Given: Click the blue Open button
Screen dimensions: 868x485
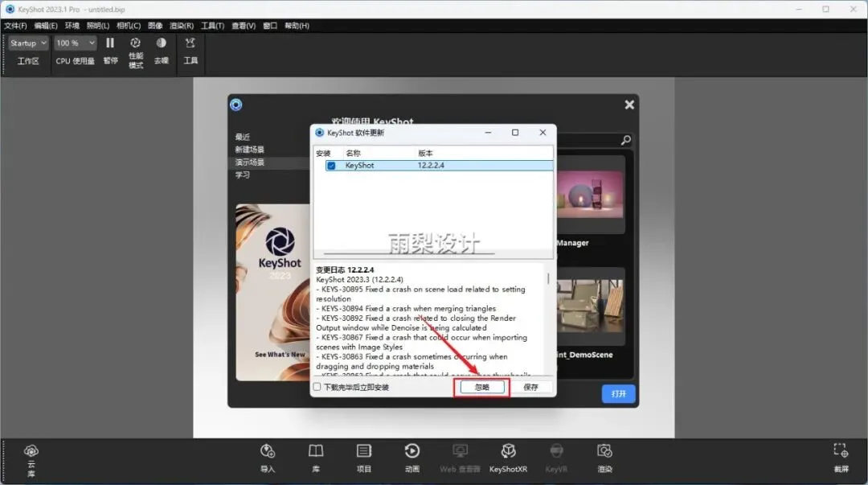Looking at the screenshot, I should coord(618,393).
